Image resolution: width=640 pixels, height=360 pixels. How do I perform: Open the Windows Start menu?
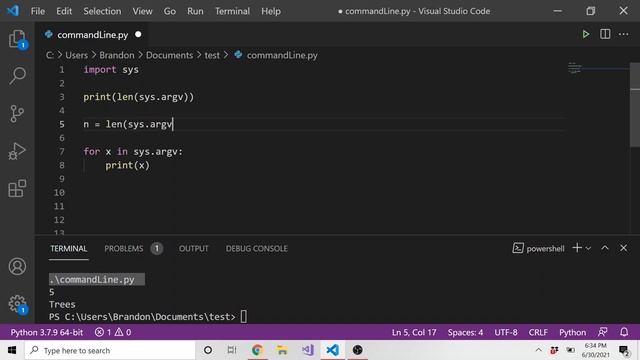click(x=12, y=350)
